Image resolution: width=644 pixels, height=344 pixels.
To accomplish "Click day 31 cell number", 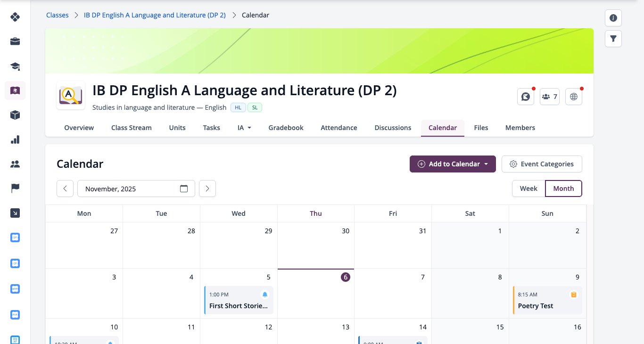I will [x=422, y=231].
